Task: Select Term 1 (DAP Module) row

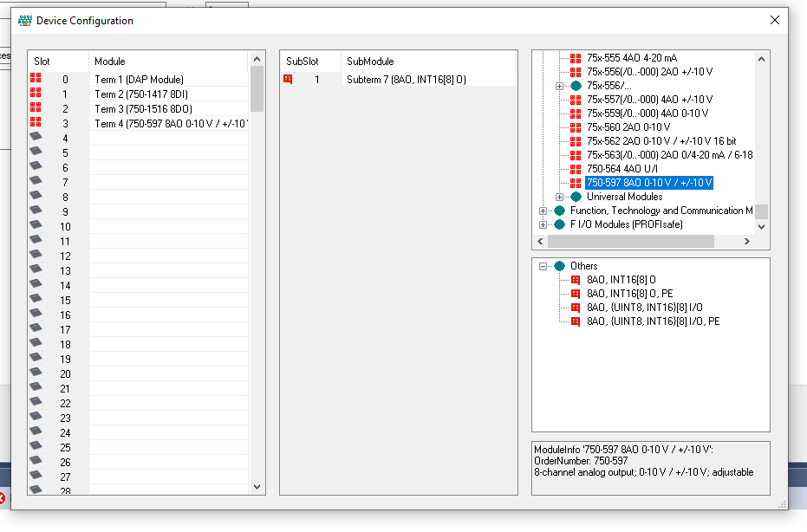Action: (139, 79)
